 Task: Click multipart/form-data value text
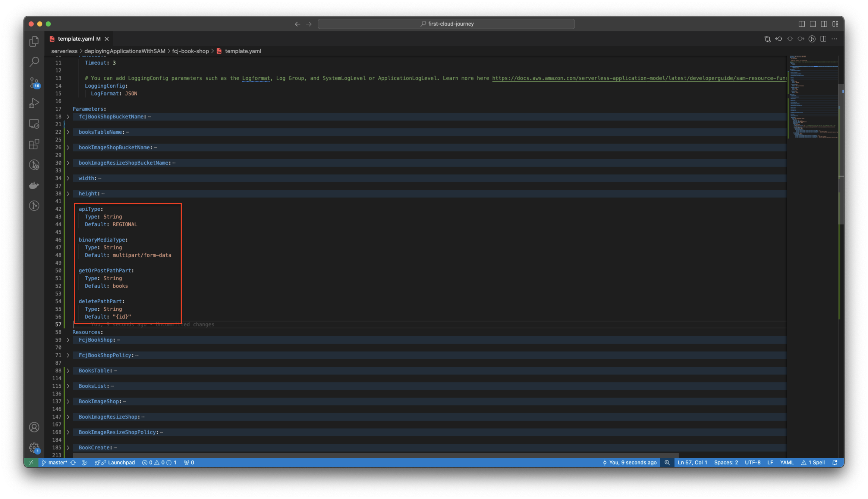pos(142,255)
